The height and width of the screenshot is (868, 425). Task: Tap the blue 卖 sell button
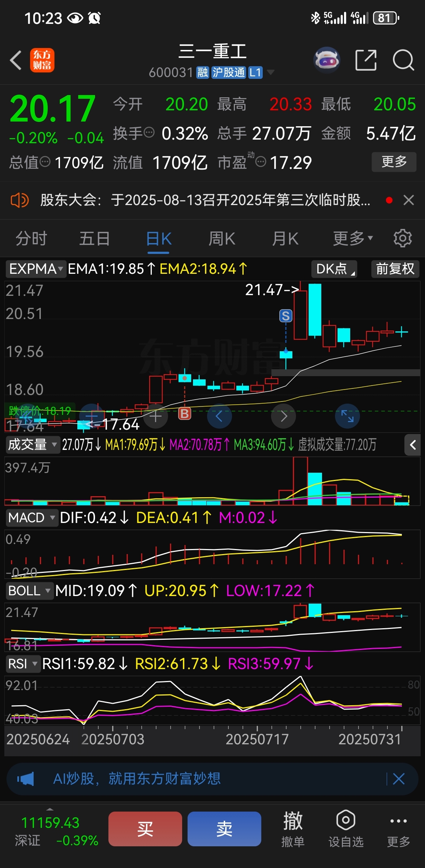224,829
